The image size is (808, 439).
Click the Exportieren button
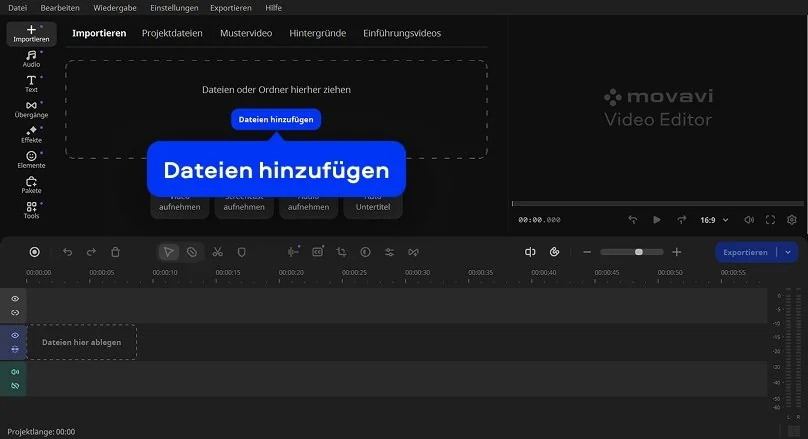point(745,252)
